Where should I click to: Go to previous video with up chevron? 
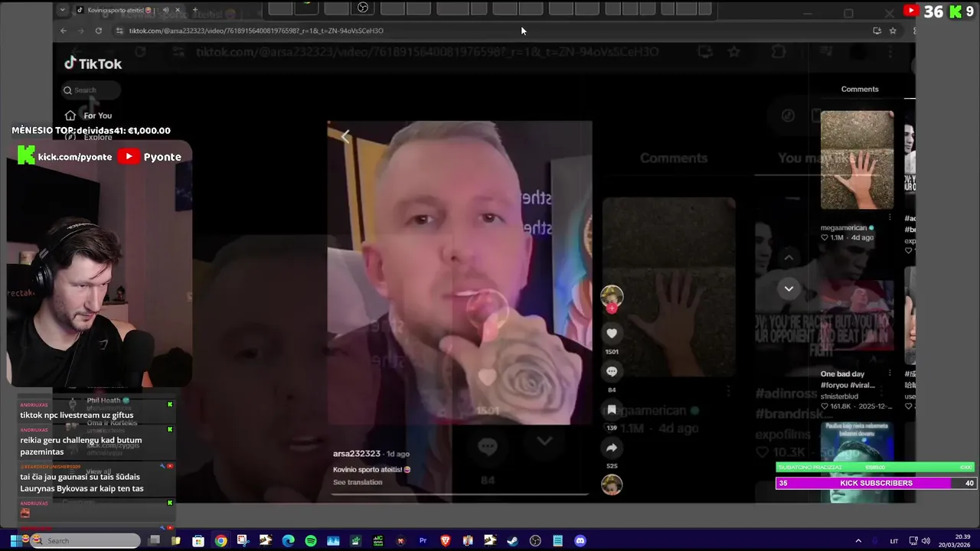pyautogui.click(x=789, y=258)
